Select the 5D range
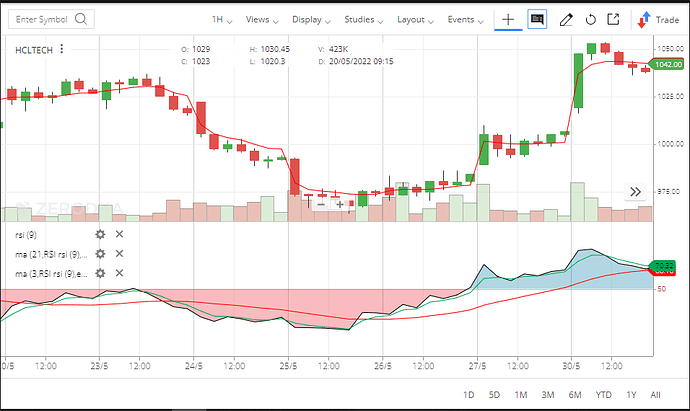The height and width of the screenshot is (411, 690). pos(494,395)
